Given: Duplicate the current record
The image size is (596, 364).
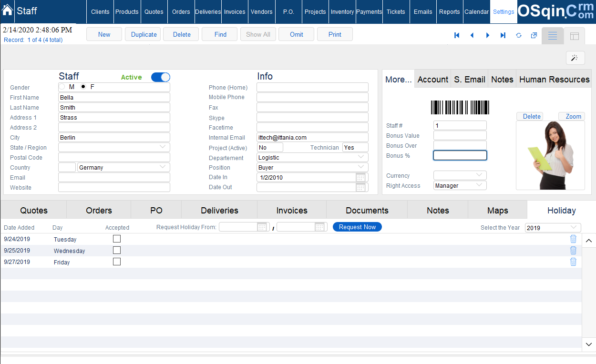Looking at the screenshot, I should point(144,34).
